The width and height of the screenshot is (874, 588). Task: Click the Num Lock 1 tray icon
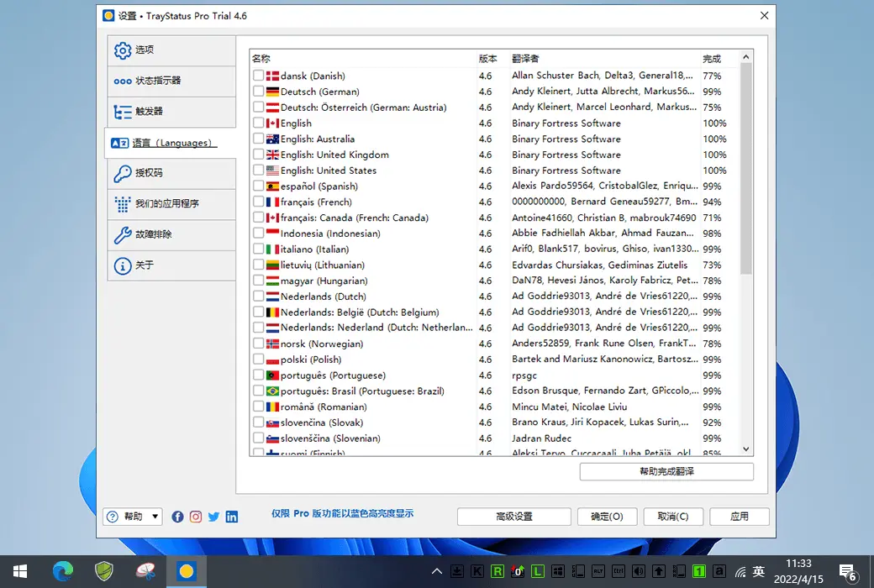[699, 571]
